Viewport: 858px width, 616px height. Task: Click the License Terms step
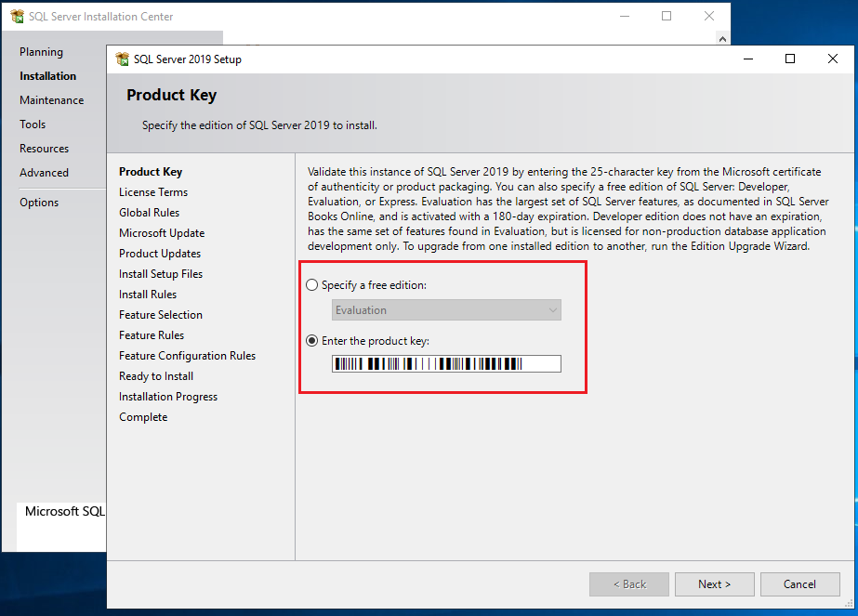[x=153, y=192]
